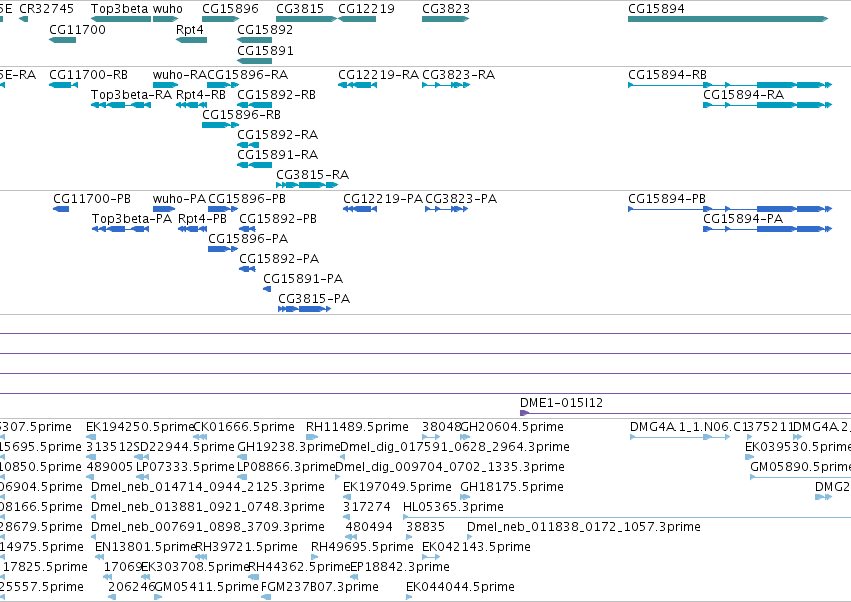Select EST EK197049.5prime label

pos(397,487)
